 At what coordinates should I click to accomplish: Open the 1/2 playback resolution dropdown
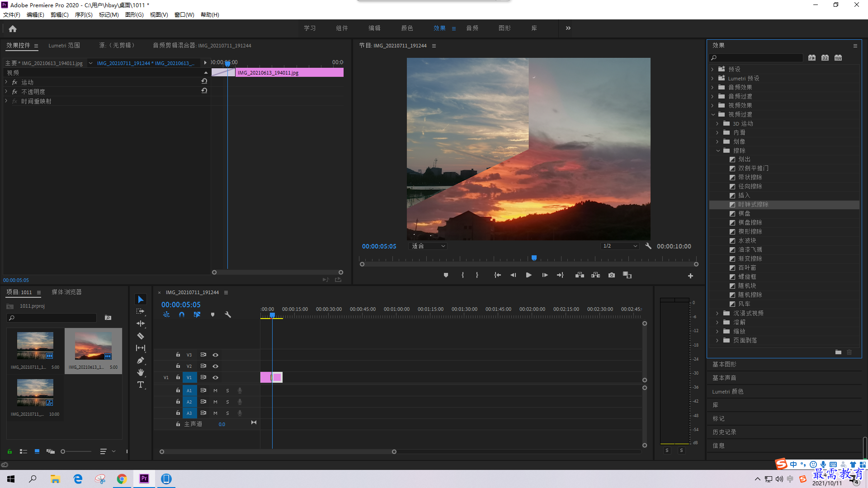(x=619, y=246)
